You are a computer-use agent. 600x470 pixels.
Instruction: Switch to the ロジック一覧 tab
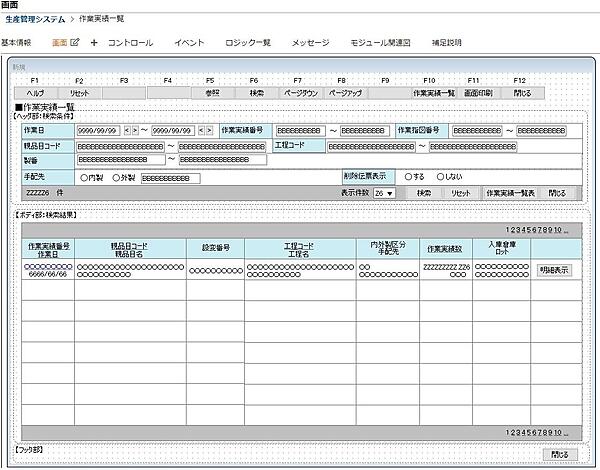point(247,43)
